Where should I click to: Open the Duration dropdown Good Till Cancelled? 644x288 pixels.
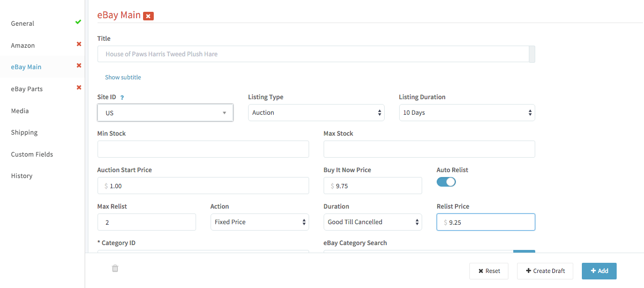373,222
